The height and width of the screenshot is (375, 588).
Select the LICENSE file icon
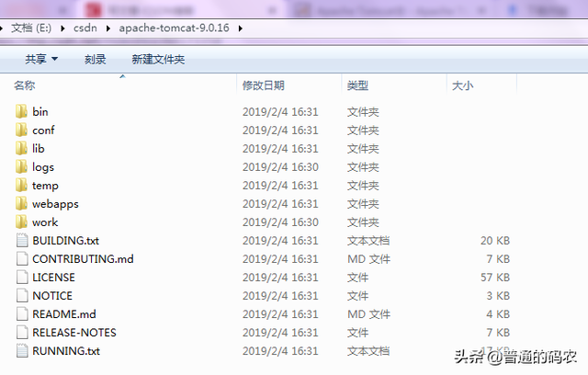click(22, 277)
